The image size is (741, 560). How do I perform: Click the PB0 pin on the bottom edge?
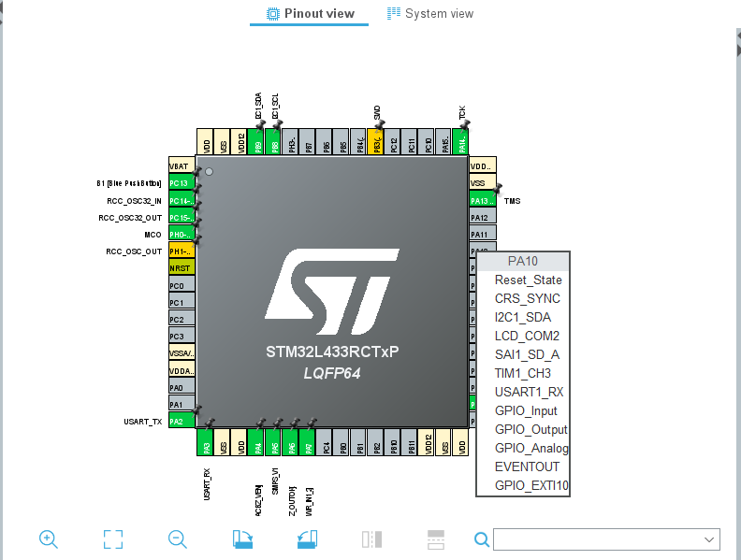[341, 442]
